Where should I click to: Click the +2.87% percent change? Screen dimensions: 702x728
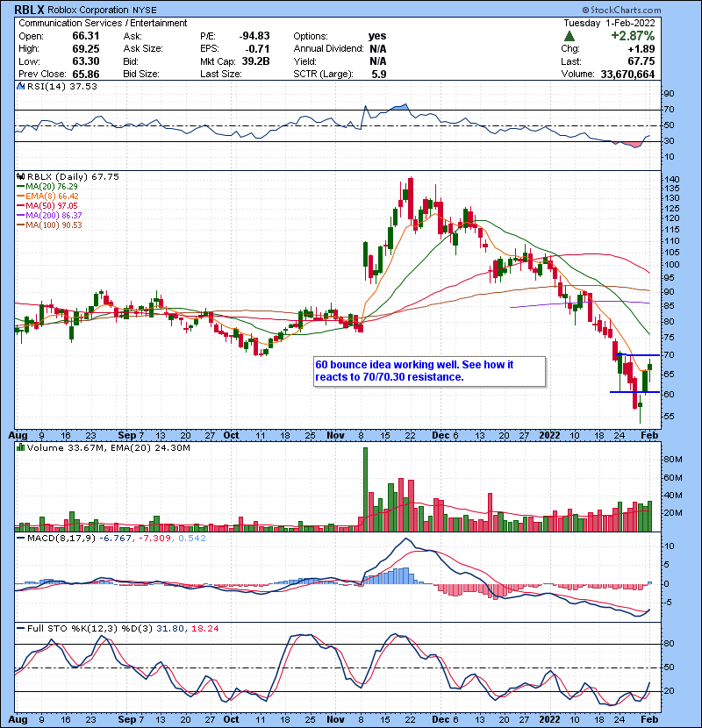click(633, 36)
